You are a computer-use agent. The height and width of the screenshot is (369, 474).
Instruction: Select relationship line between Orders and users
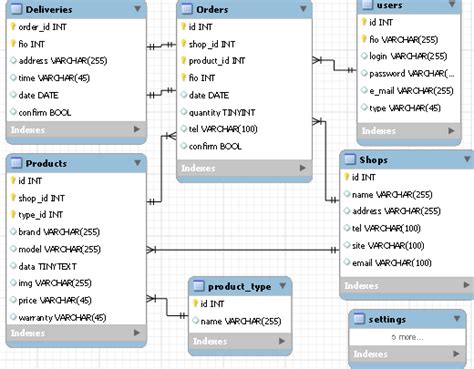334,65
